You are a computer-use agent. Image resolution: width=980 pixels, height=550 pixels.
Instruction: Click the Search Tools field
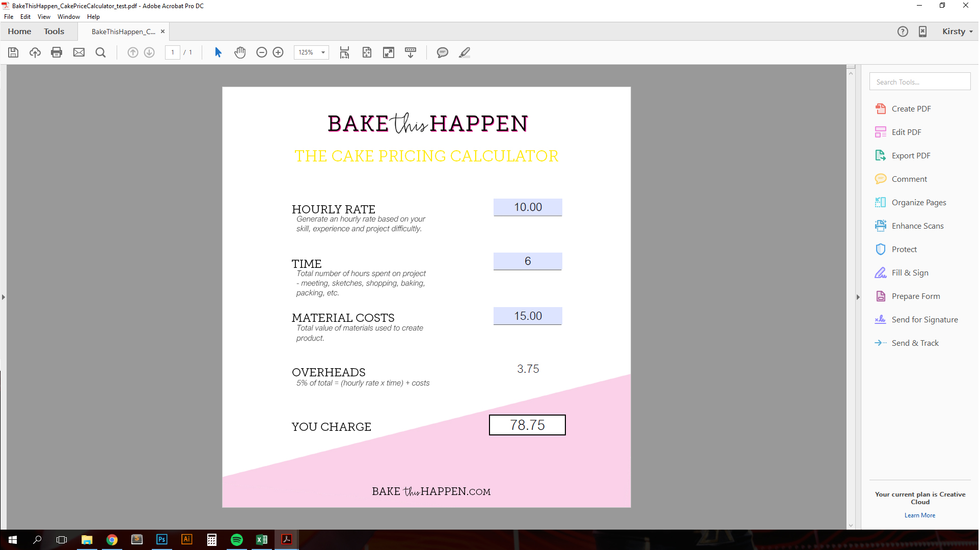point(920,81)
